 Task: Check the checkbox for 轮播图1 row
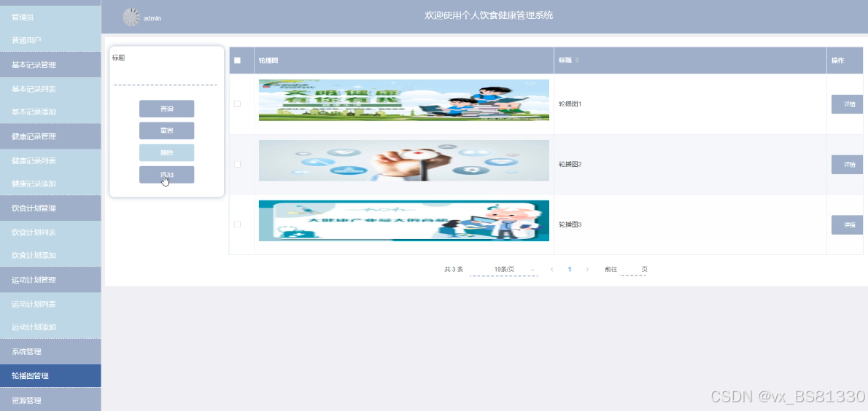click(x=238, y=104)
